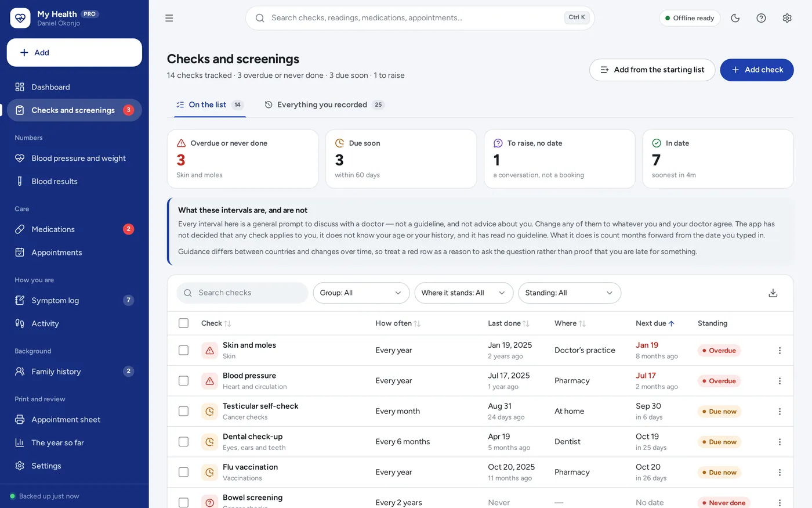Click the Offline ready status pill

[x=690, y=18]
